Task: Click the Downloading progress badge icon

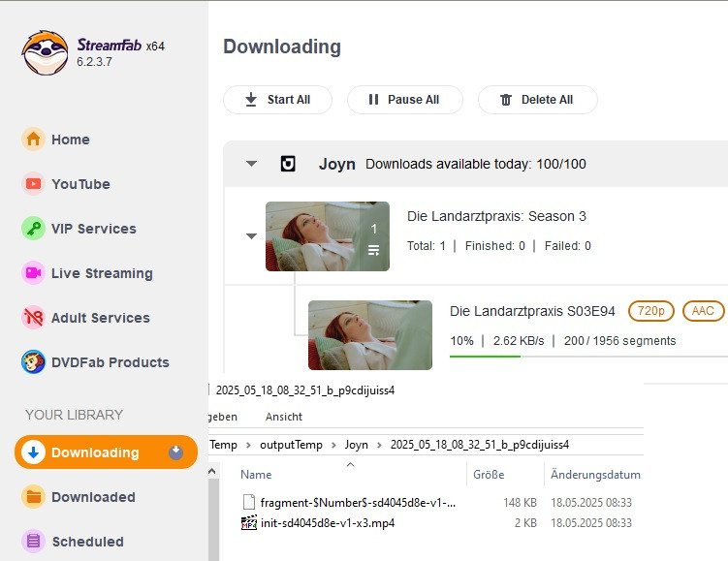Action: (x=175, y=452)
